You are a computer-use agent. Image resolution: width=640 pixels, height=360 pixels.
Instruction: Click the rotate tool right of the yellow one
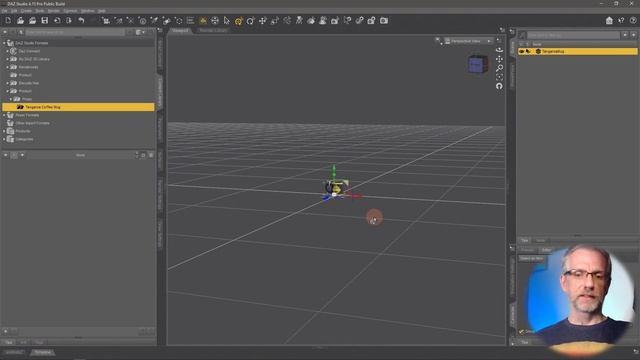click(x=250, y=20)
